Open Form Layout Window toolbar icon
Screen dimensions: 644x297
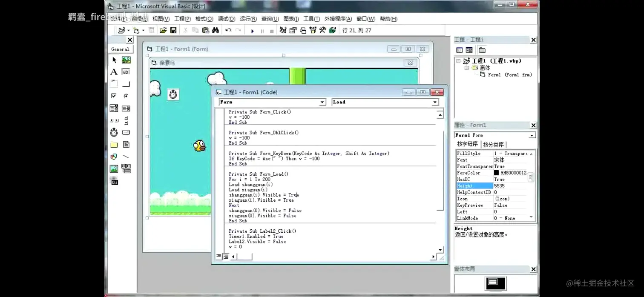303,30
